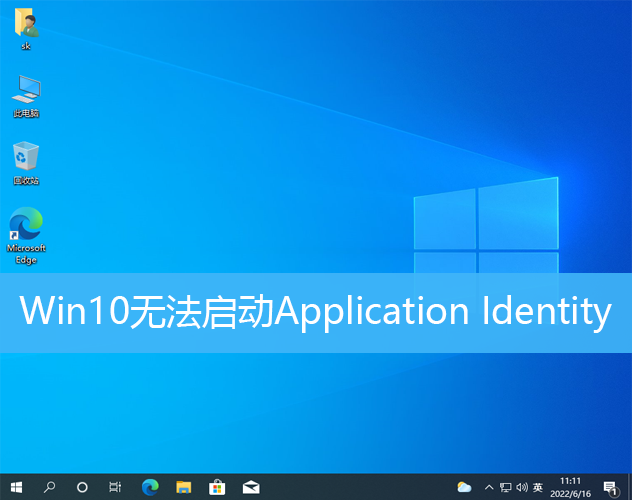632x500 pixels.
Task: Open Cortana from the taskbar circle
Action: click(82, 487)
